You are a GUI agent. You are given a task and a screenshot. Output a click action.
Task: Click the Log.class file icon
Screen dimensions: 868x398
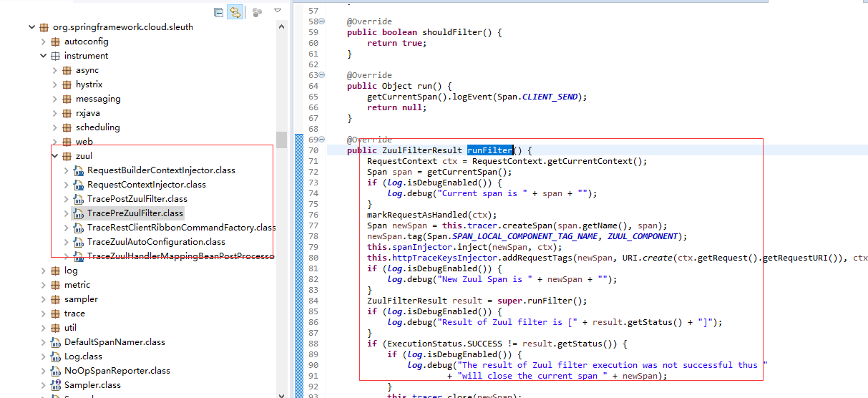click(x=55, y=356)
